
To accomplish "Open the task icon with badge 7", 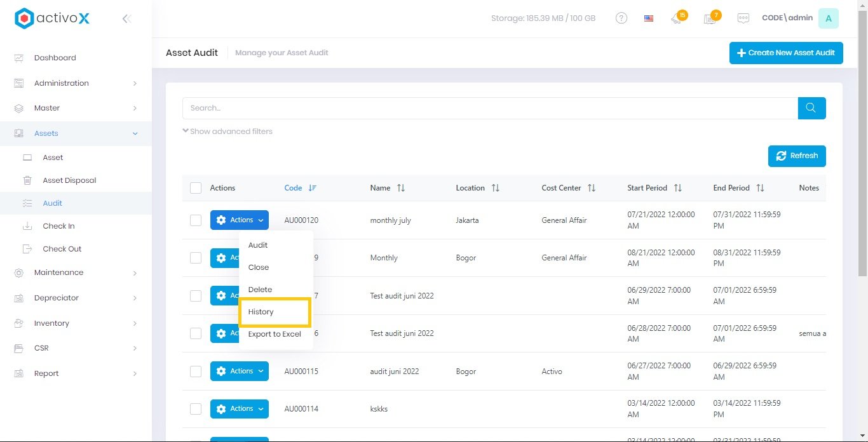I will point(710,18).
